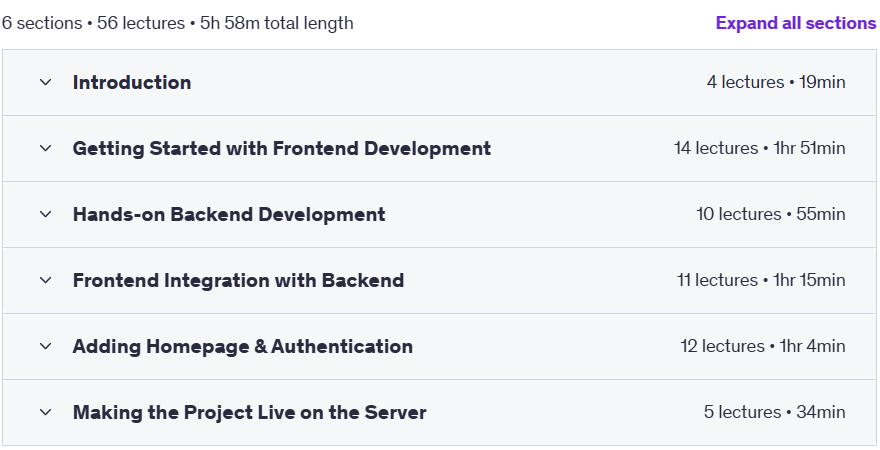Image resolution: width=880 pixels, height=450 pixels.
Task: Expand Hands-on Backend Development chevron
Action: [x=45, y=214]
